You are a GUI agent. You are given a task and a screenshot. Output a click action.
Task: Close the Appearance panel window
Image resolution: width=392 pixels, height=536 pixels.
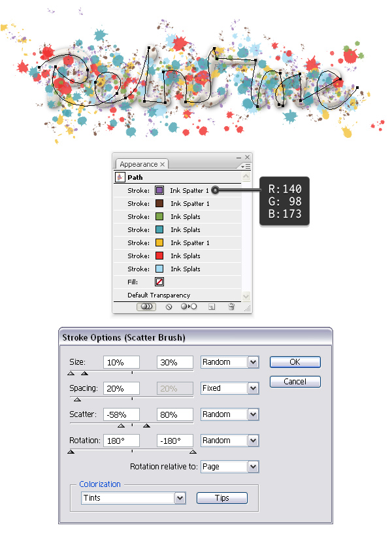[x=247, y=157]
